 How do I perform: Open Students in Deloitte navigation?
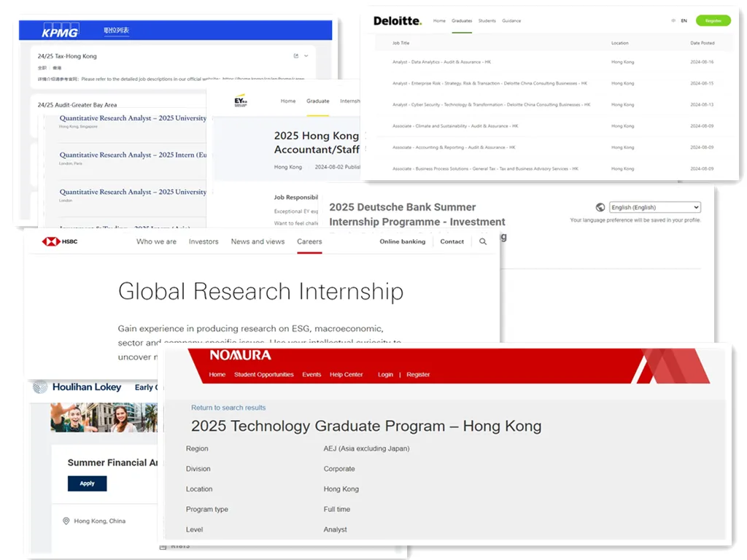487,21
